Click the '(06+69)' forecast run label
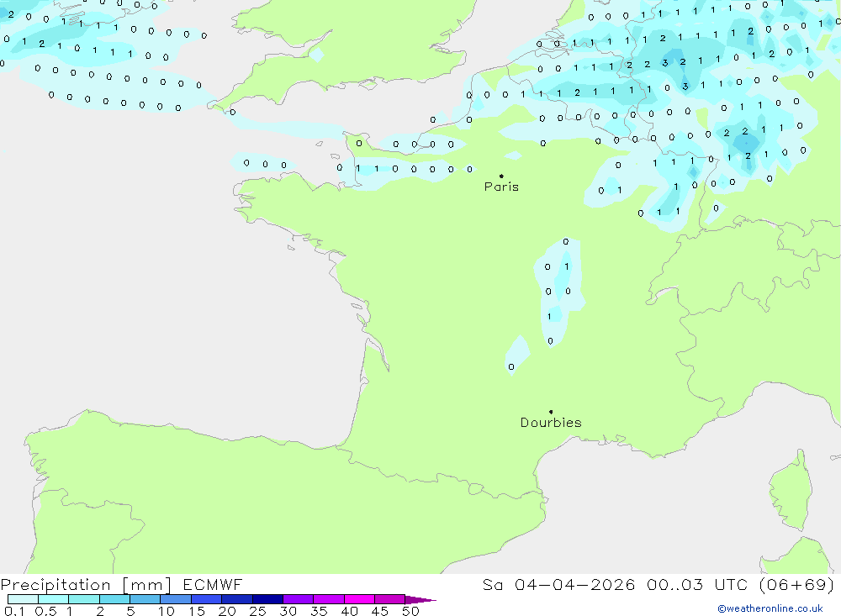The image size is (841, 616). [x=797, y=585]
